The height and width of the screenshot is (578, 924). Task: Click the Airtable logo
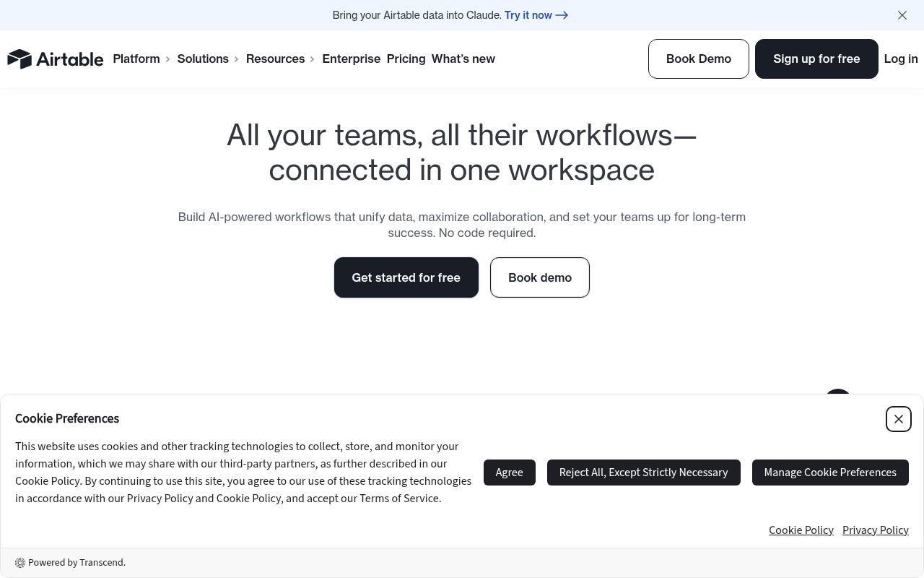click(56, 59)
